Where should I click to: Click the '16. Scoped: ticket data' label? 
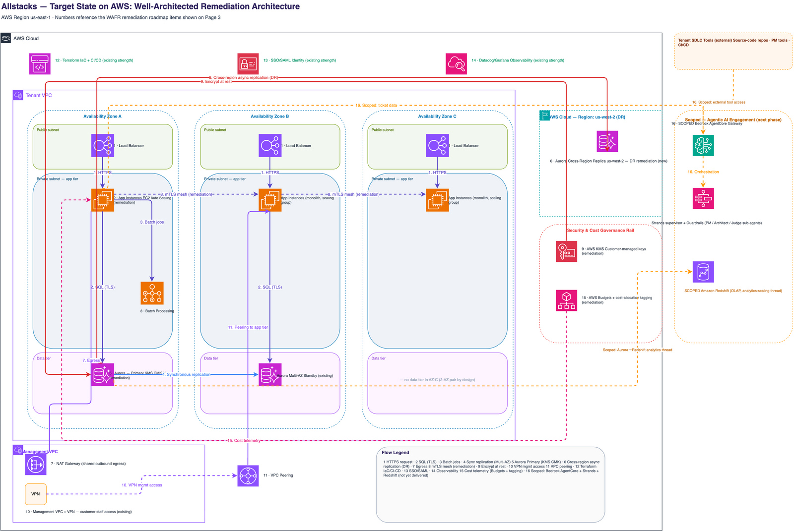376,106
